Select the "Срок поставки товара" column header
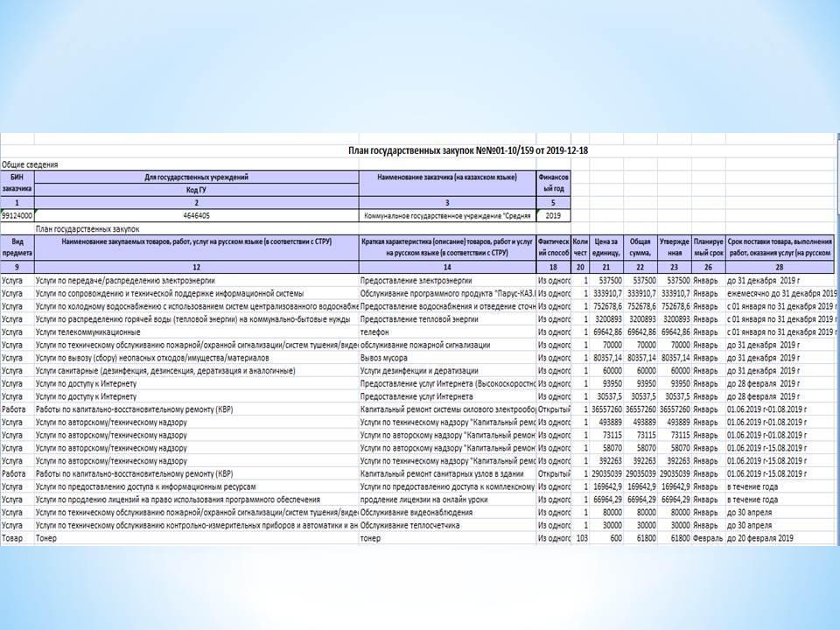This screenshot has height=630, width=840. click(x=780, y=248)
